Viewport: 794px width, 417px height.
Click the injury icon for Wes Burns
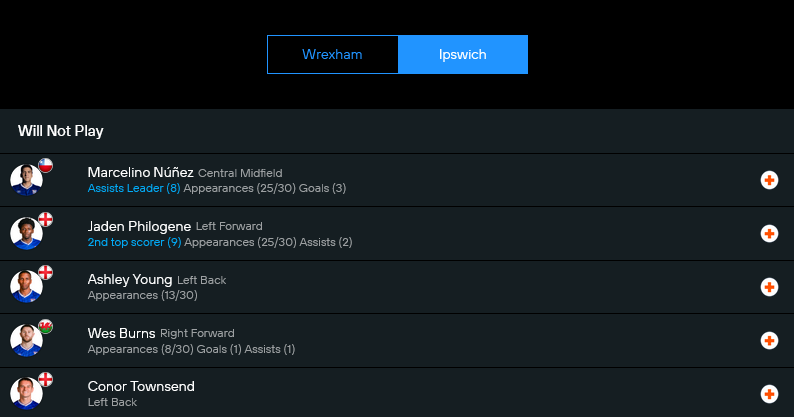pyautogui.click(x=769, y=341)
